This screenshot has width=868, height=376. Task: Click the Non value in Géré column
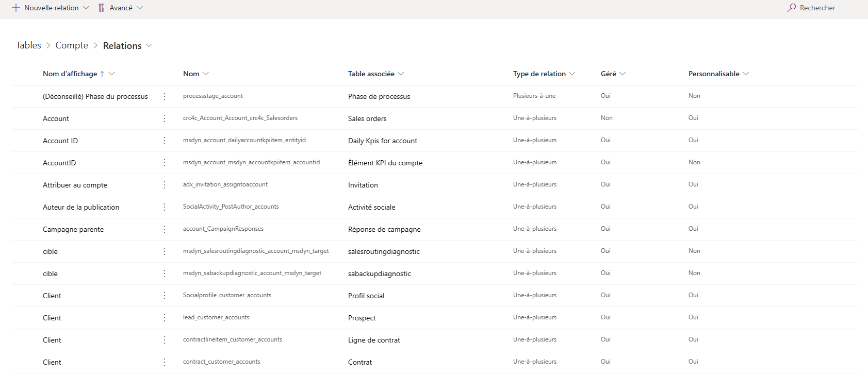point(607,118)
